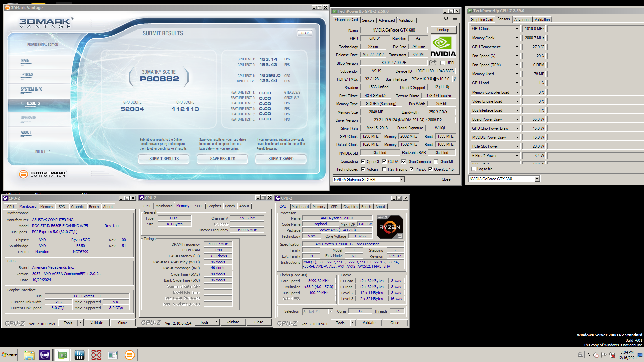Click the taskbar clock showing 8:04 PM
644x362 pixels.
tap(627, 355)
